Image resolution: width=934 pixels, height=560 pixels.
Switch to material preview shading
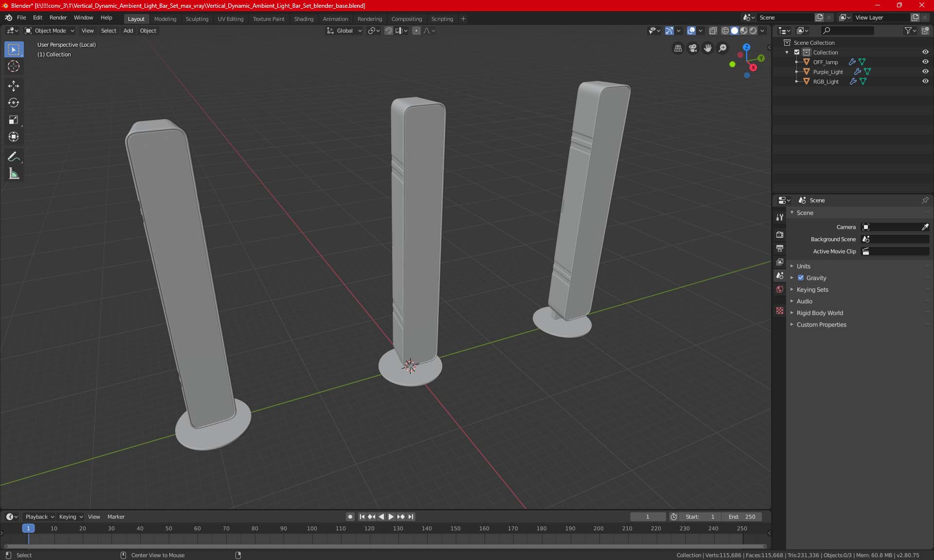point(744,31)
